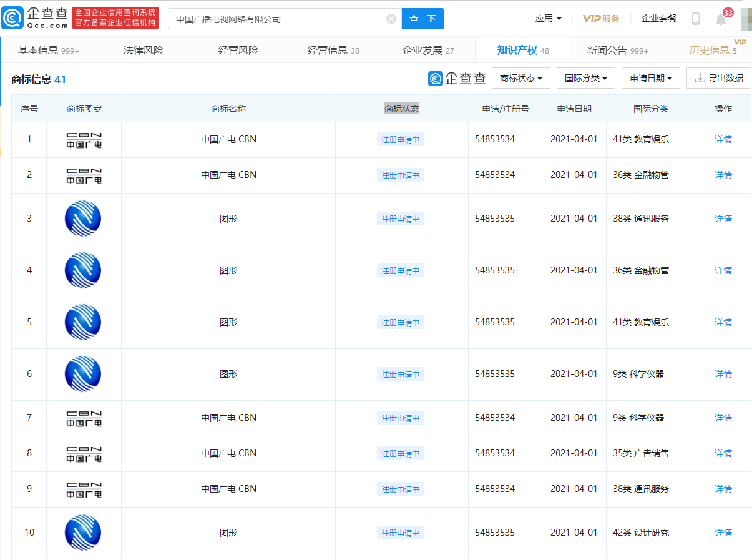
Task: Click the blue globe trademark image in row 5
Action: coord(83,322)
